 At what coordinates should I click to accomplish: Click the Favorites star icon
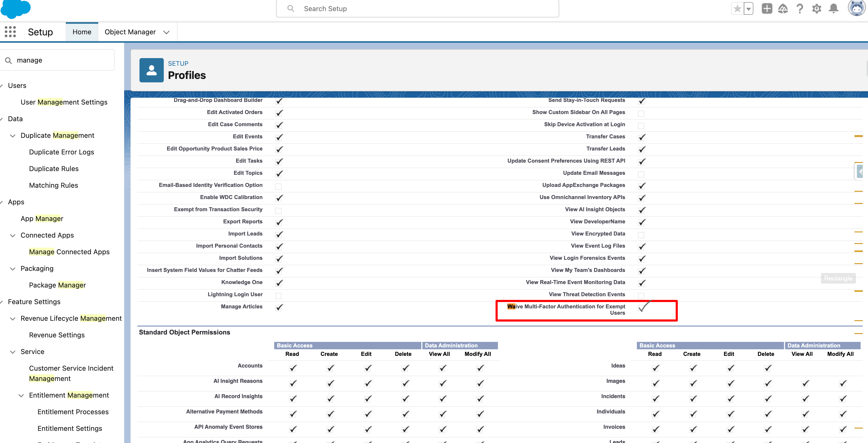[737, 8]
